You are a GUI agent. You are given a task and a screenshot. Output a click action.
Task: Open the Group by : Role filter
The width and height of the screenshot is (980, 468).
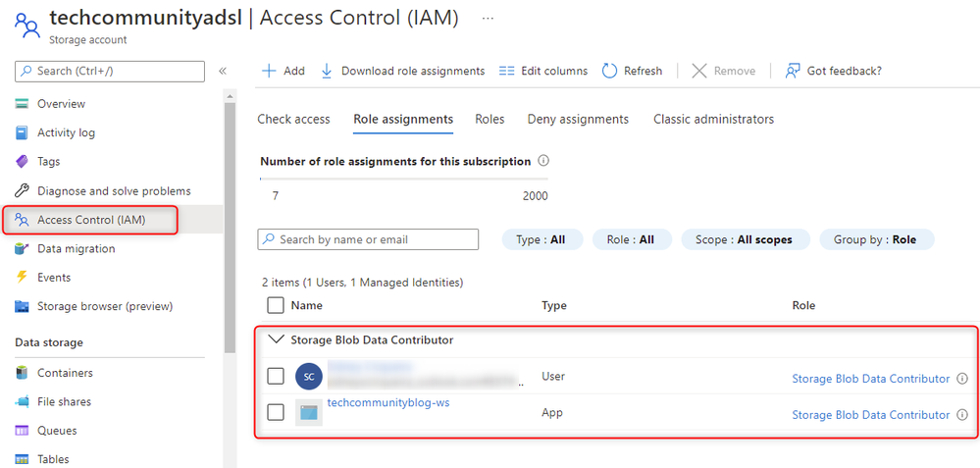pos(877,239)
